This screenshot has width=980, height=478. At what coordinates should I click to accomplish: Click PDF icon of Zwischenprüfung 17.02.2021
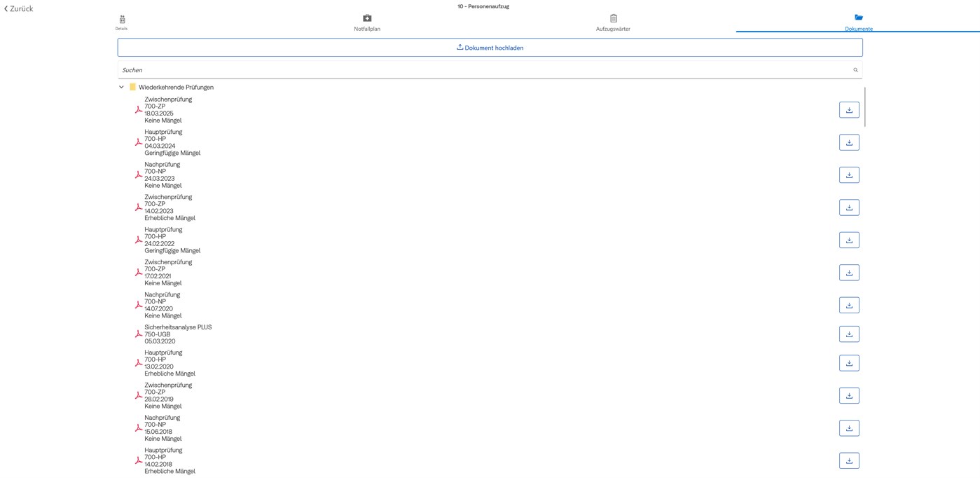point(138,273)
